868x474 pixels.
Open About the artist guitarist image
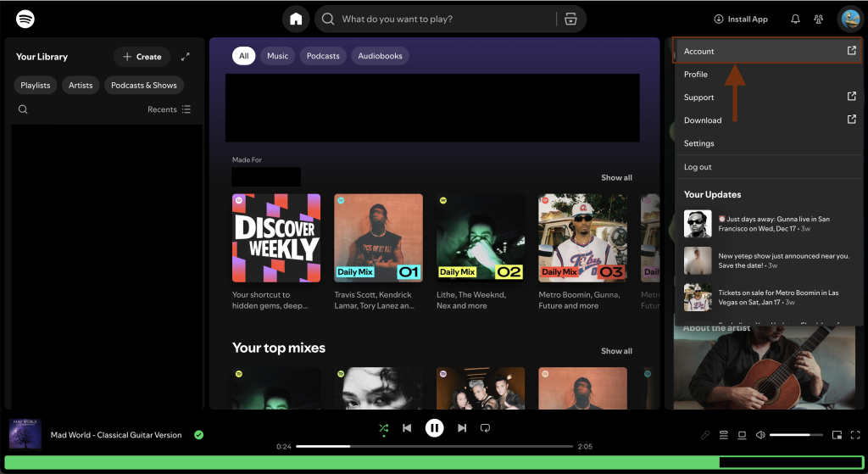(x=765, y=368)
